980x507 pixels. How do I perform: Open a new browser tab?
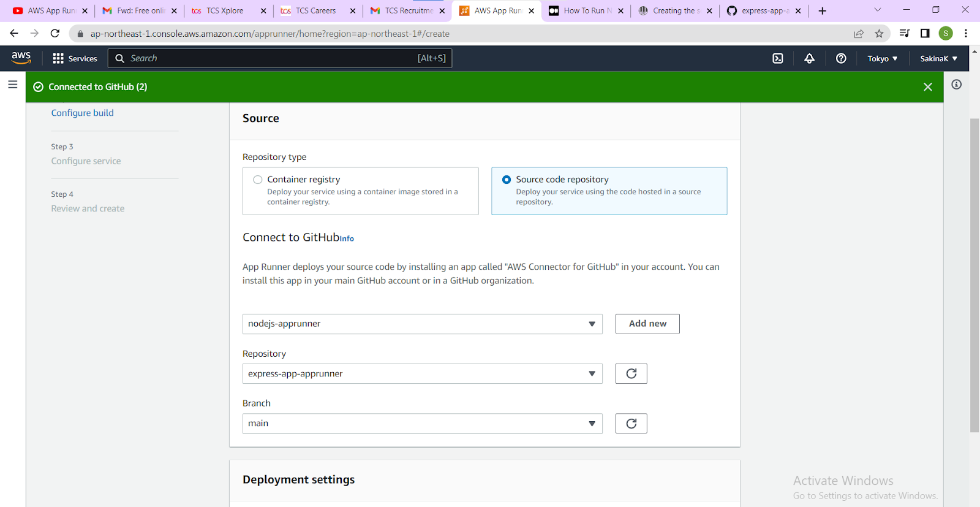pos(822,10)
